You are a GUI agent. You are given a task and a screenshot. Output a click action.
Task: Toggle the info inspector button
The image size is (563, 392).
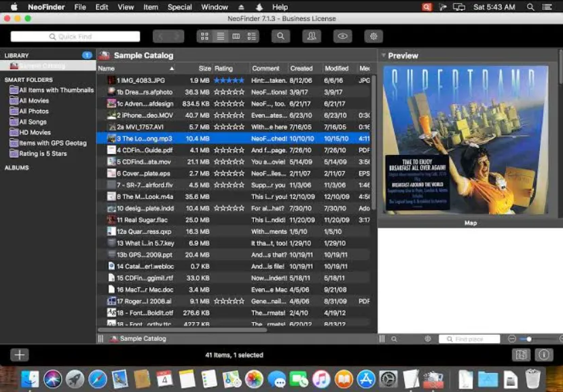(544, 355)
